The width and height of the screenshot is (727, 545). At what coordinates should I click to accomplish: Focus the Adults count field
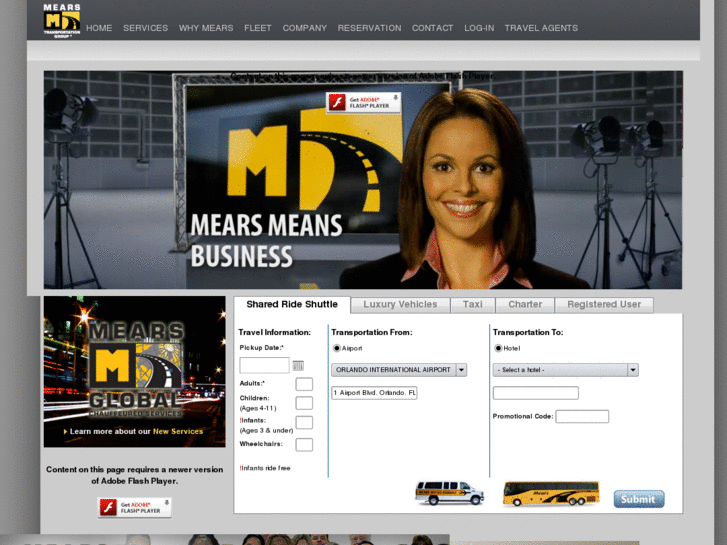(x=304, y=384)
